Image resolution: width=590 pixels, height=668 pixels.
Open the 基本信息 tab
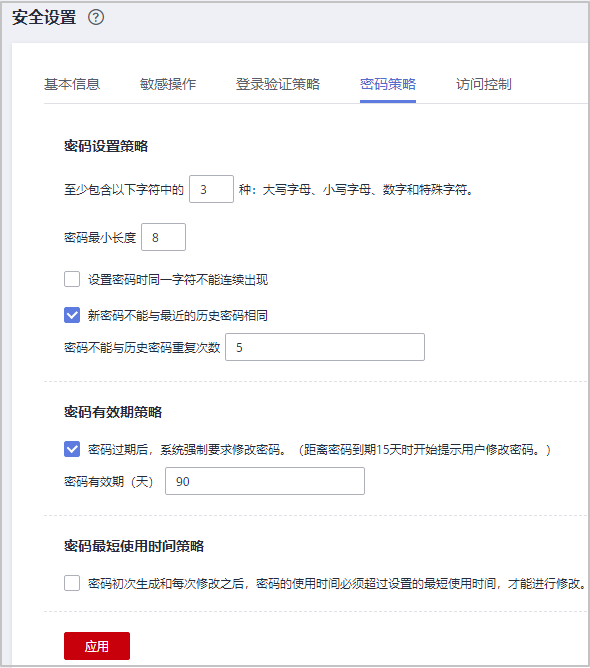click(x=72, y=84)
